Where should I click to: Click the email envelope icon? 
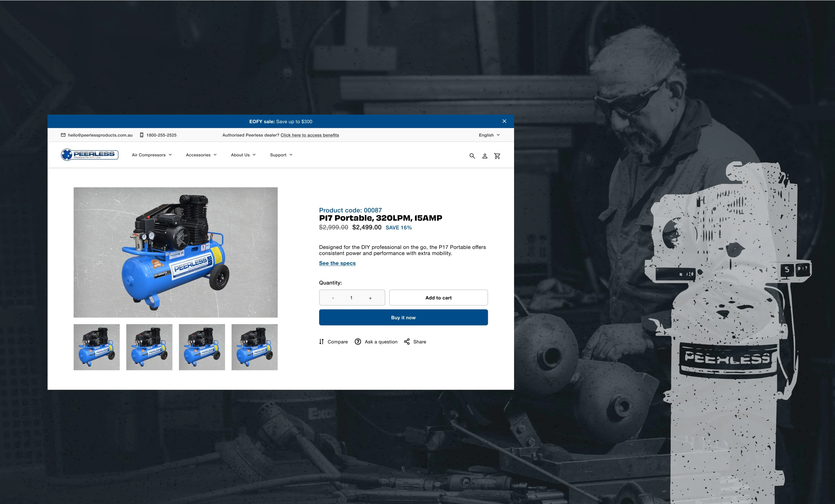63,135
